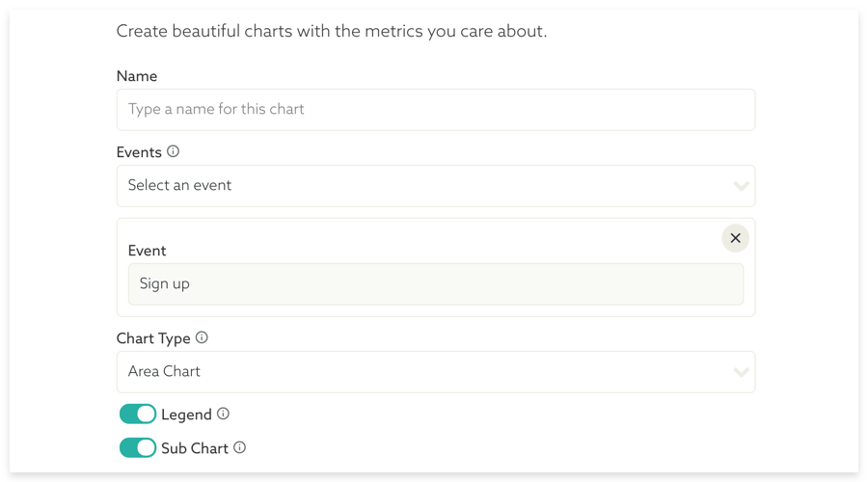Open dropdown via 'Area Chart' text

point(165,372)
